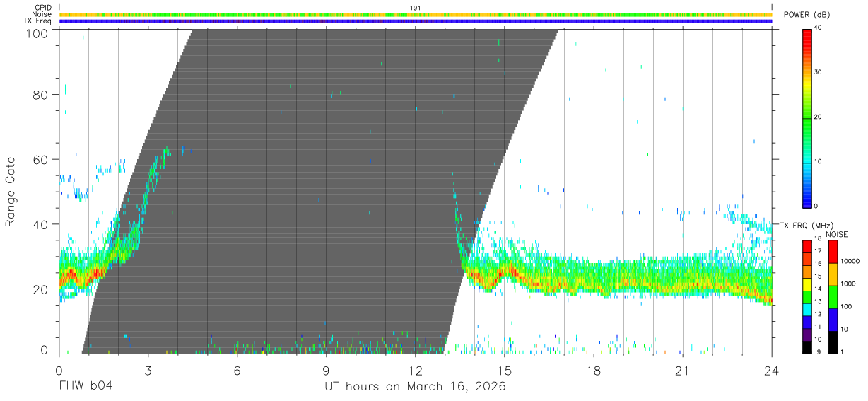Click the y-axis tick label '40'
Screen dimensions: 868x401
42,224
